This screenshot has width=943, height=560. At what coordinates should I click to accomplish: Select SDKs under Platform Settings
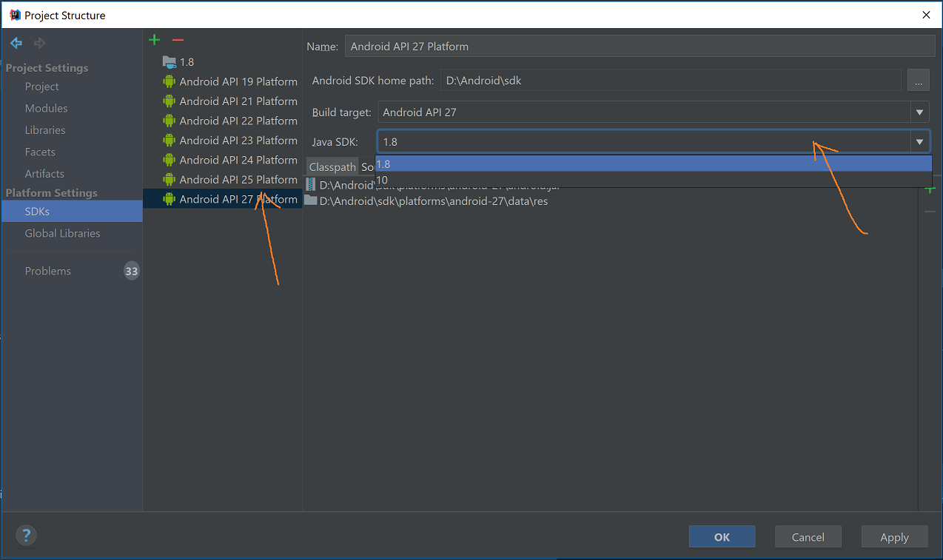click(x=71, y=212)
